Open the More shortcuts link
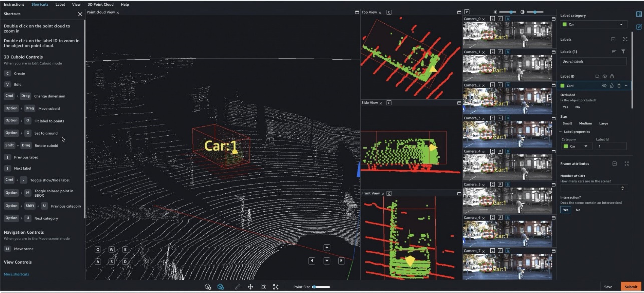 point(16,274)
